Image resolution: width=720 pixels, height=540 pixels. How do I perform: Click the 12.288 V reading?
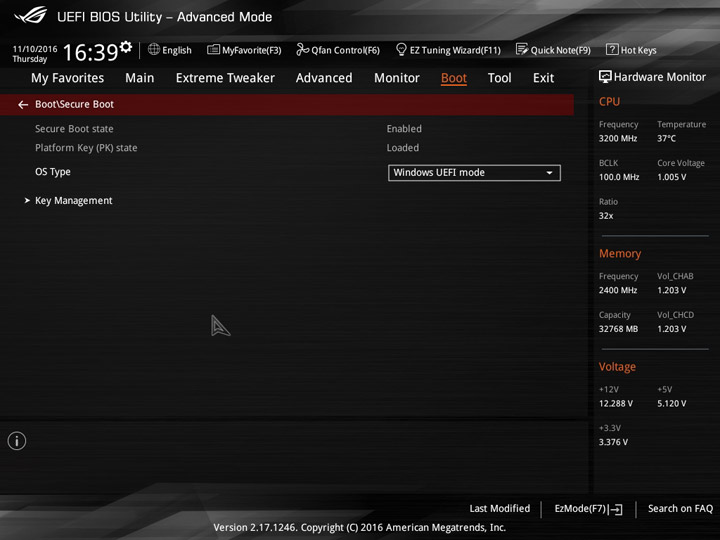[616, 404]
